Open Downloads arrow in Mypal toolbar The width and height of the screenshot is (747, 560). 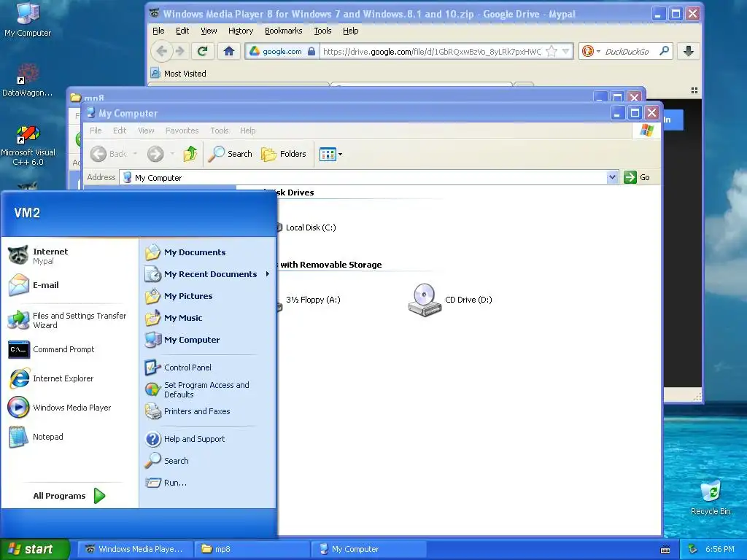pos(689,52)
